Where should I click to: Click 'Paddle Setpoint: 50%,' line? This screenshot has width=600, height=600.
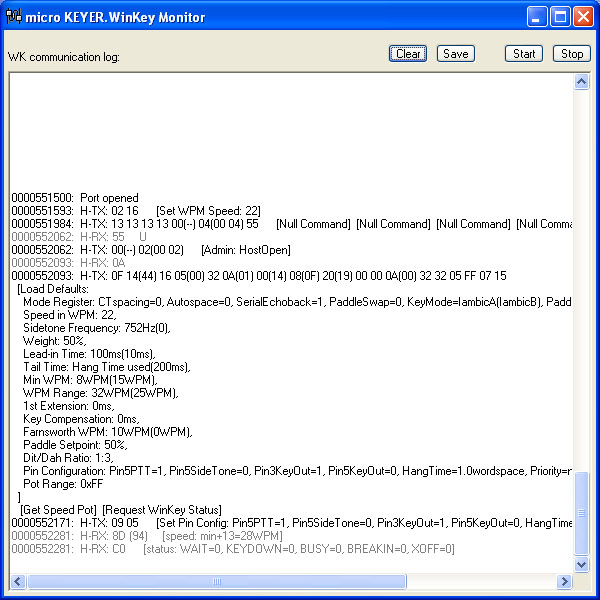point(75,445)
